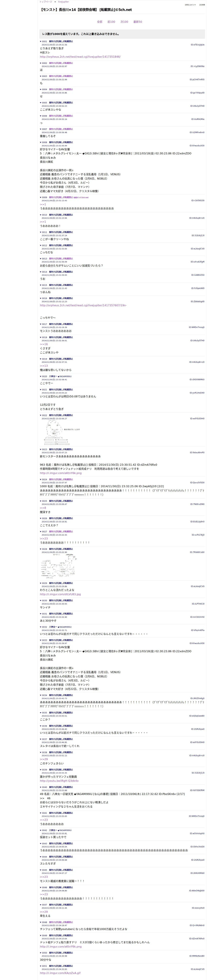Click text スレタイは長谷川で統一してくれ
The image size is (210, 980).
tap(60, 746)
